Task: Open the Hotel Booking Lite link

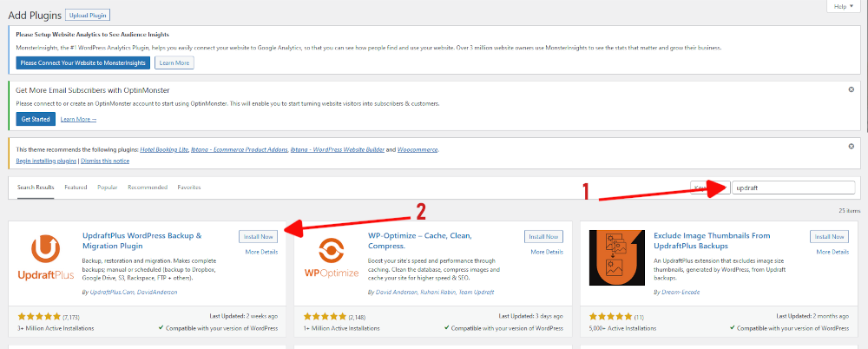Action: (x=164, y=149)
